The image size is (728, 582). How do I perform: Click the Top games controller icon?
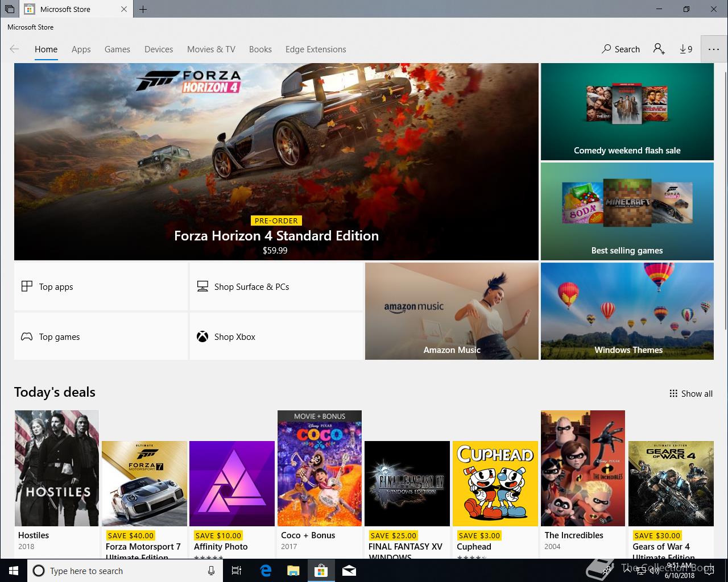[x=27, y=336]
